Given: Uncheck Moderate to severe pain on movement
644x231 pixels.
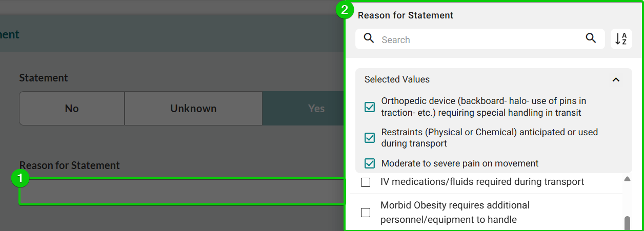Looking at the screenshot, I should click(x=370, y=164).
